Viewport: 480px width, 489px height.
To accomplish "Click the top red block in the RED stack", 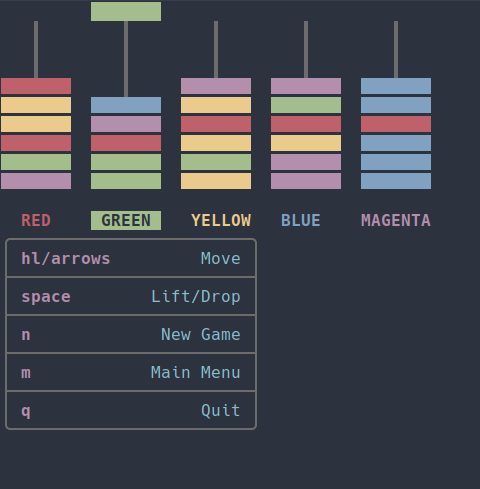I will 36,86.
